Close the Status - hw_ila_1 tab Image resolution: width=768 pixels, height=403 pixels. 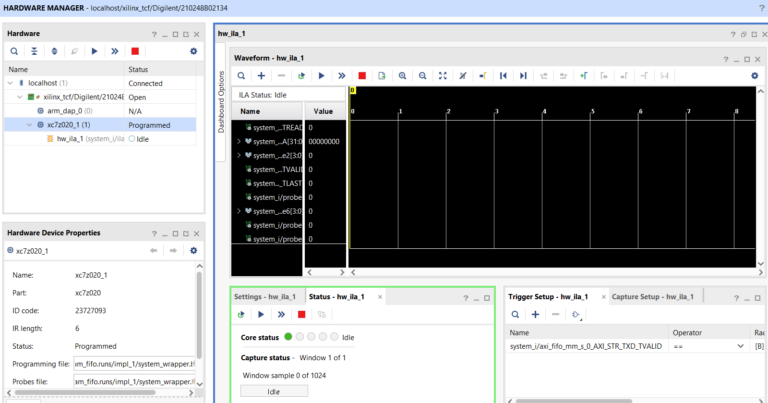380,297
